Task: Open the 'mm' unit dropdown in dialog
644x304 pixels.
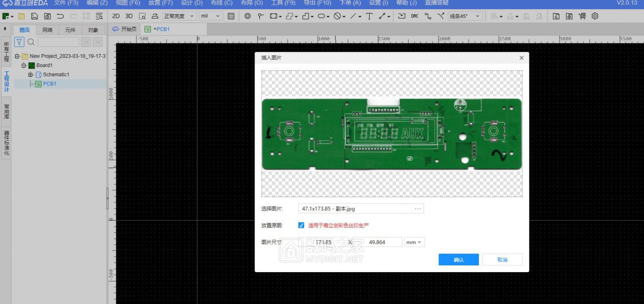Action: point(415,242)
